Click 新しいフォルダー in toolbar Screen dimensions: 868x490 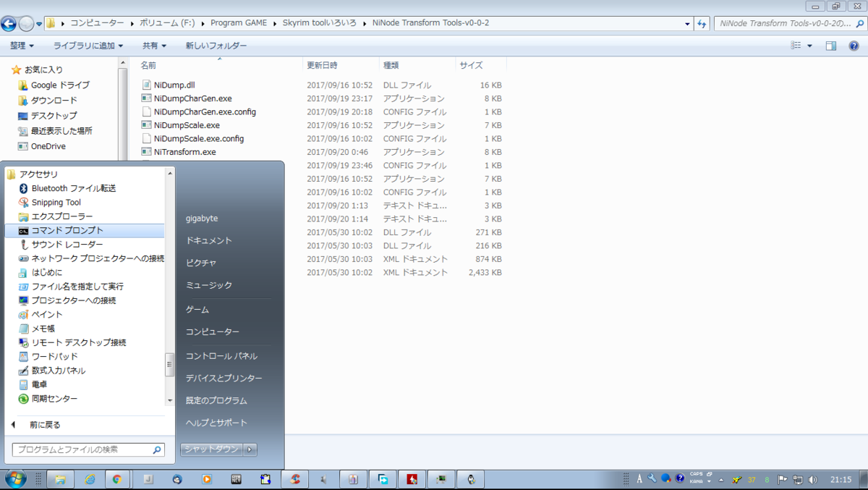click(x=216, y=46)
